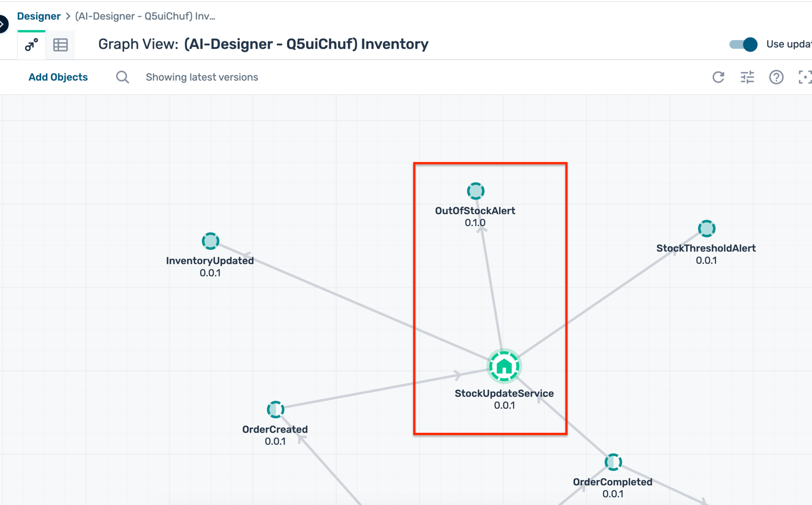The image size is (812, 505).
Task: Open the help question mark icon
Action: (776, 77)
